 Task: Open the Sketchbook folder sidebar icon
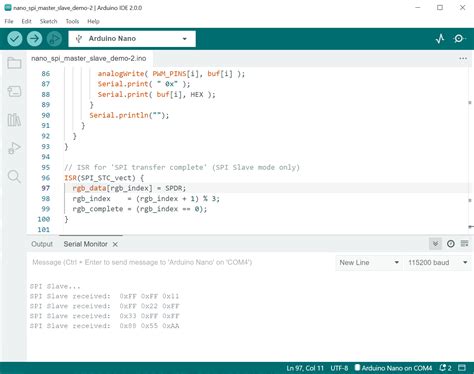14,63
